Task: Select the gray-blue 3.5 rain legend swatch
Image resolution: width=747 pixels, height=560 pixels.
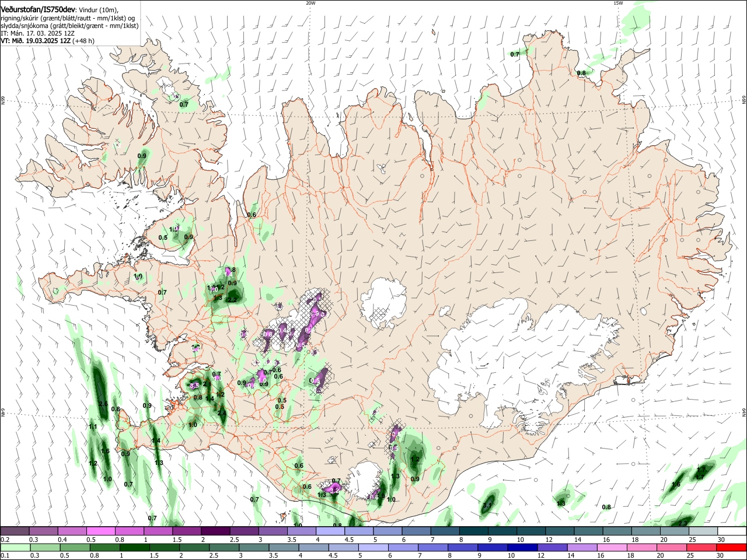Action: tap(284, 547)
